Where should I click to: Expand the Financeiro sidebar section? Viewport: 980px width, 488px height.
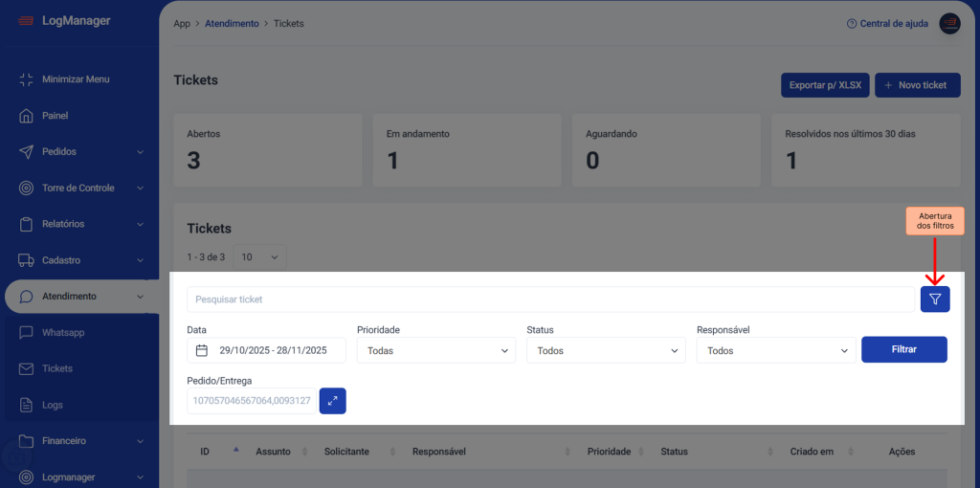[x=80, y=441]
